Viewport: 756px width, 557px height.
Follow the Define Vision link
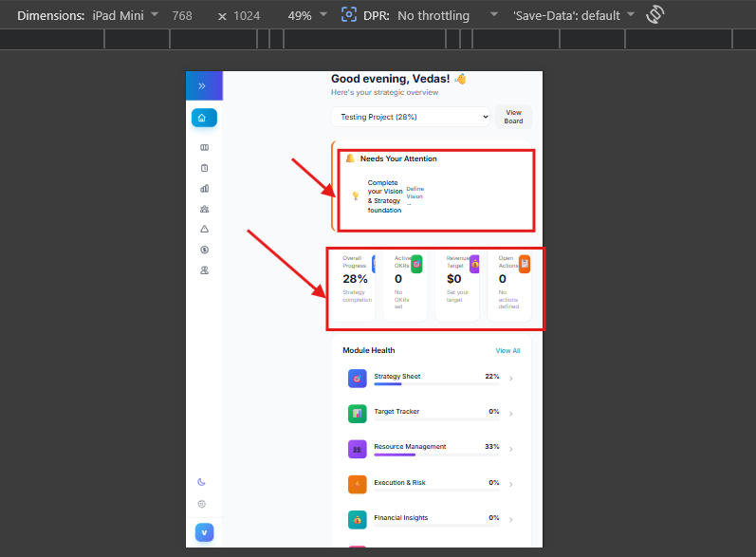(x=415, y=196)
